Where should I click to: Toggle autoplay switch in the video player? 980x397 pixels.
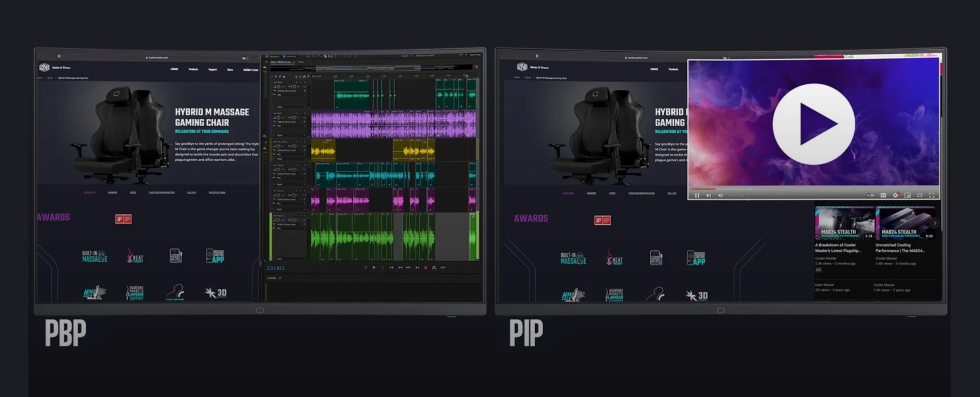click(x=870, y=195)
